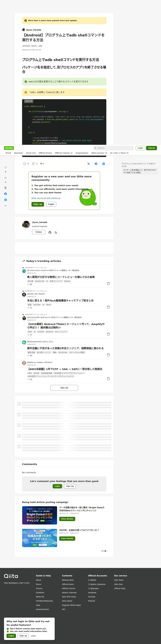
Task: Open the @qiitapoi account link in the footer
Action: click(x=93, y=588)
